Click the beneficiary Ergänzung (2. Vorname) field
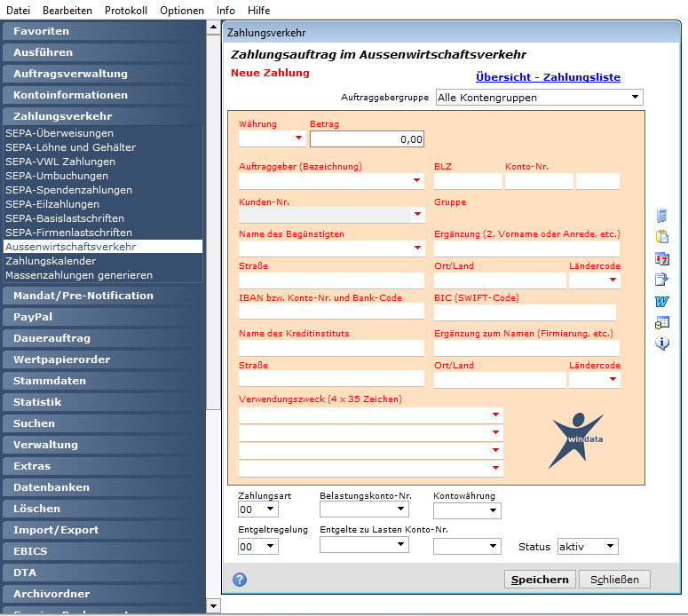The image size is (688, 616). tap(526, 249)
